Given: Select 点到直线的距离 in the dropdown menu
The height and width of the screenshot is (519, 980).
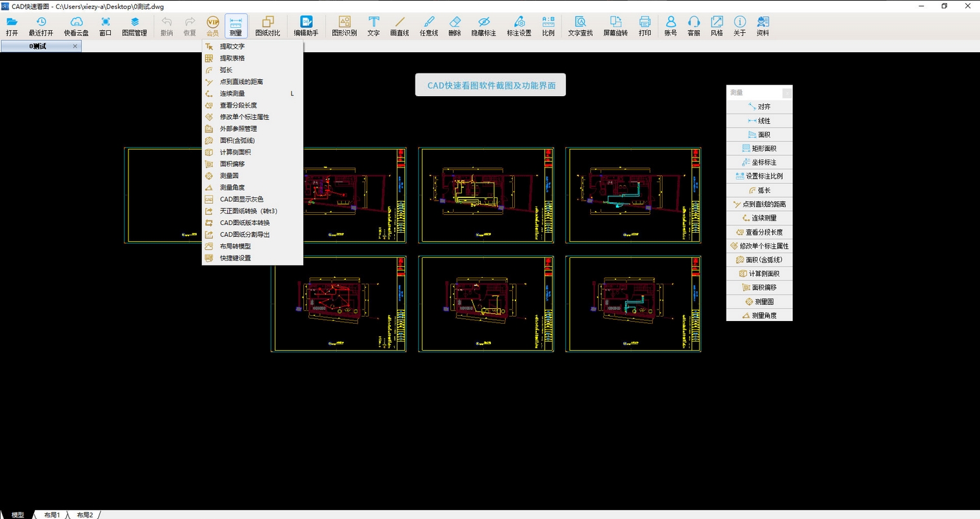Looking at the screenshot, I should point(252,82).
